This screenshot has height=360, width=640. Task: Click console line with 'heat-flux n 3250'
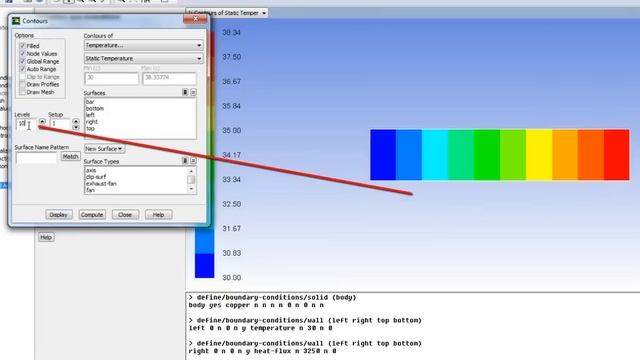(262, 351)
